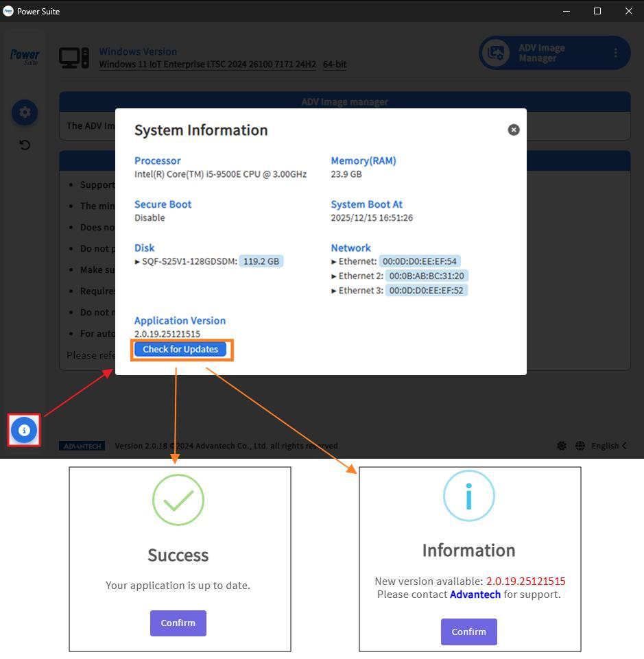
Task: Click the computer icon beside Windows Version
Action: 74,58
